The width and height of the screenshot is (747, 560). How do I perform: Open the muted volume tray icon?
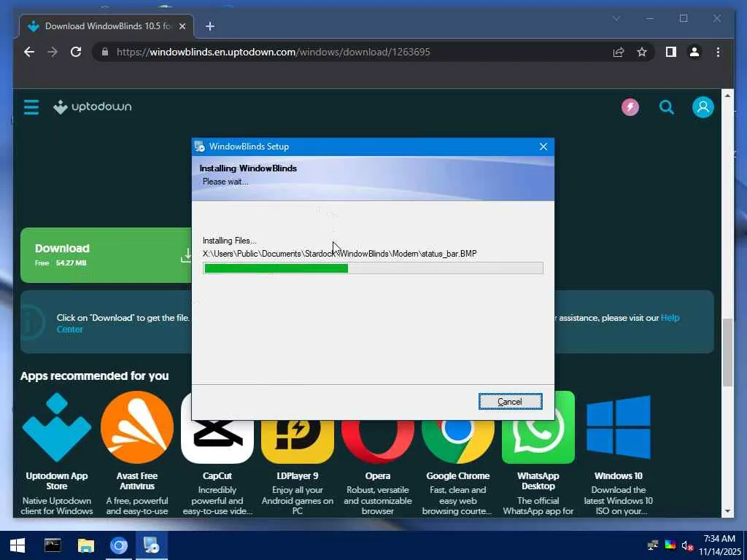pos(687,545)
